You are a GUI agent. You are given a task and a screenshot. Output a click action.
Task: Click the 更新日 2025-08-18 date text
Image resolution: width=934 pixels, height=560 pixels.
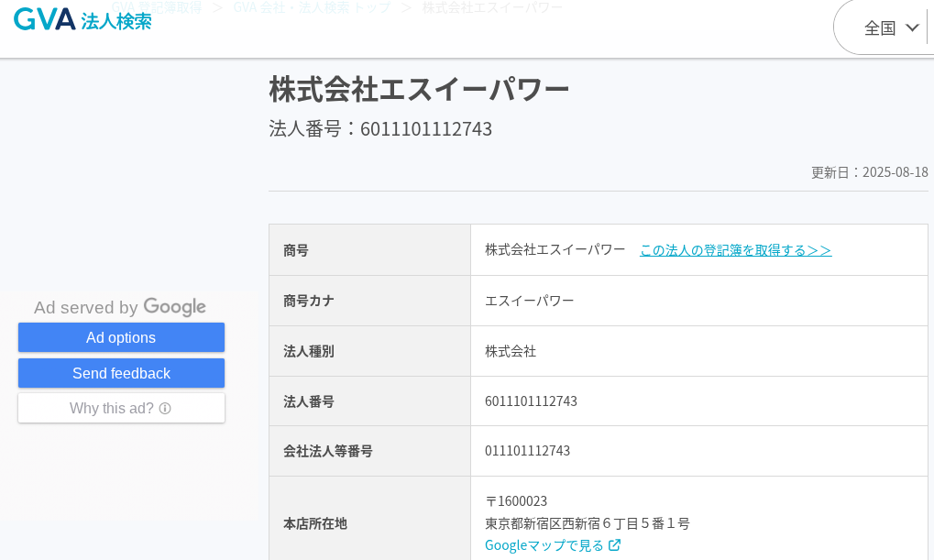[869, 172]
